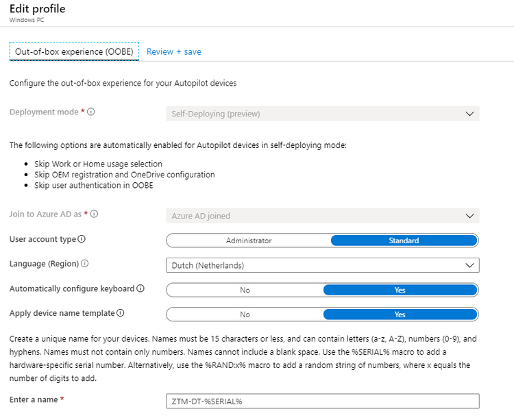The image size is (514, 420).
Task: Choose Yes for Automatically configure keyboard
Action: (400, 290)
